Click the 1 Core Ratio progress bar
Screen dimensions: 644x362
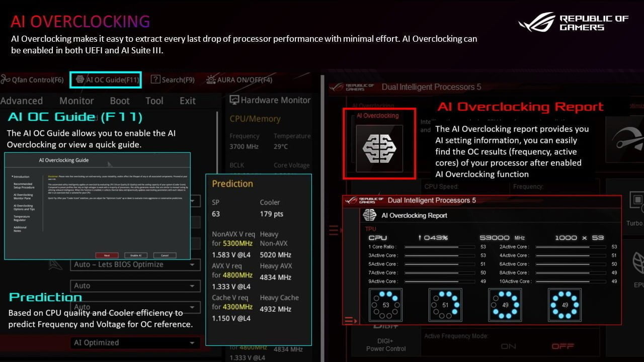(x=440, y=247)
